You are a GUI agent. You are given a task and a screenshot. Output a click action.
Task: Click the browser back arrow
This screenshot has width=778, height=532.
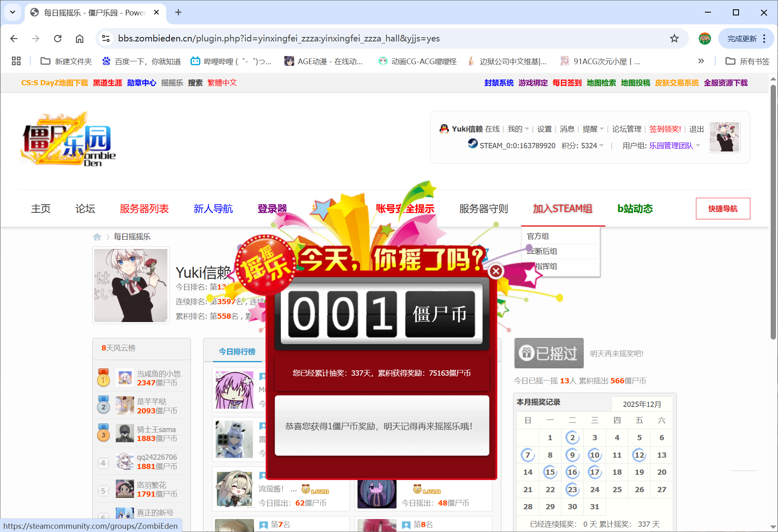(x=13, y=38)
